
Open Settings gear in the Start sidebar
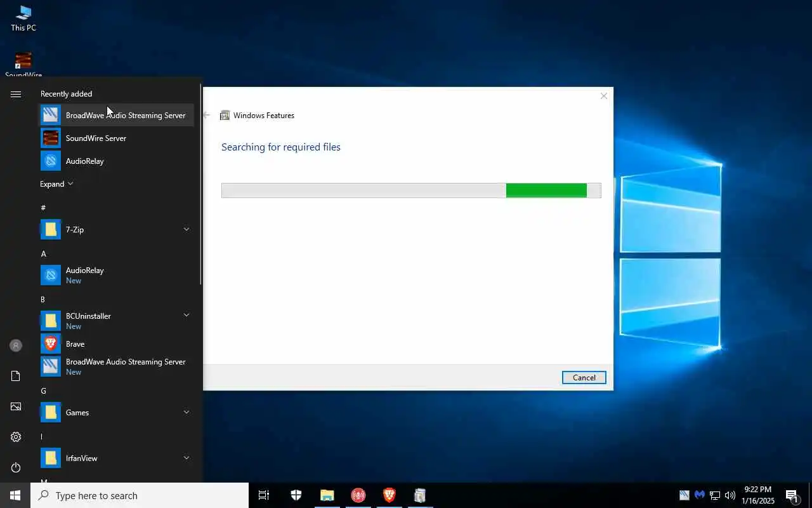[x=16, y=437]
